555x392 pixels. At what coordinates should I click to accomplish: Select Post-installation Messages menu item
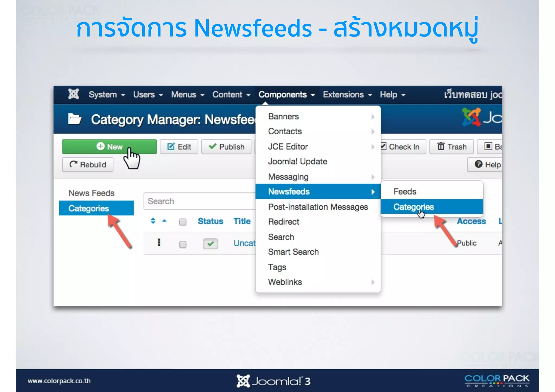click(318, 207)
